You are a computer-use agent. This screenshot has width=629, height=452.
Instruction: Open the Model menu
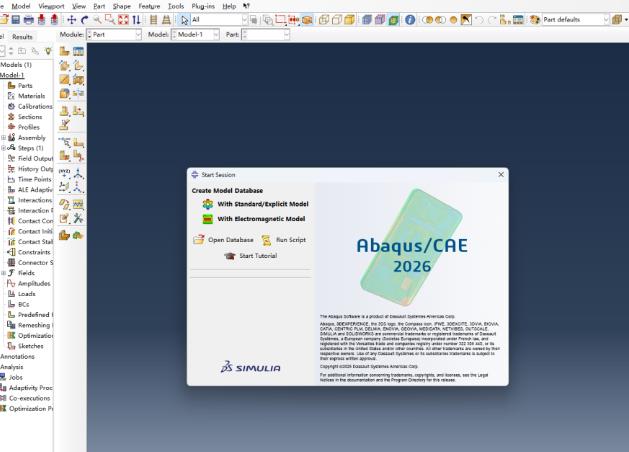pyautogui.click(x=21, y=6)
